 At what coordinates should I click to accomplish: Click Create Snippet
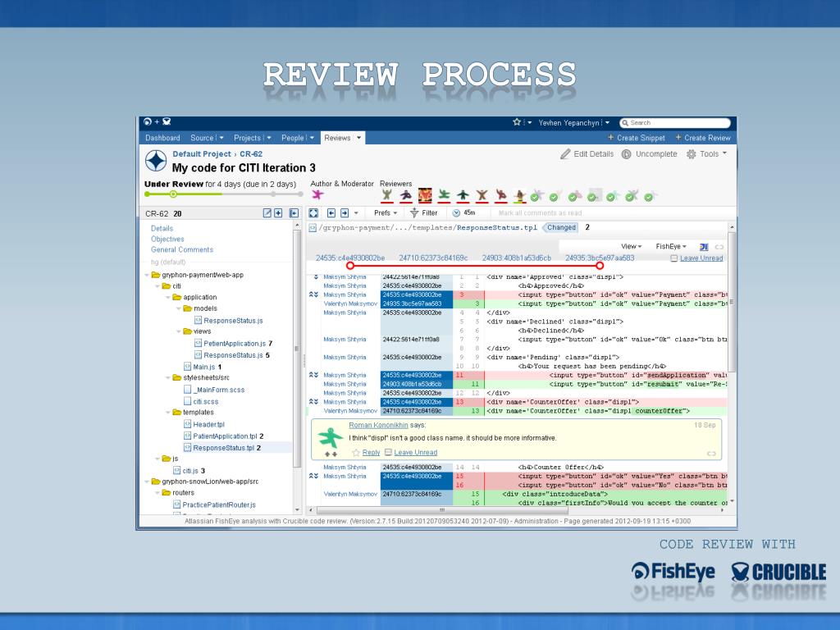(637, 138)
